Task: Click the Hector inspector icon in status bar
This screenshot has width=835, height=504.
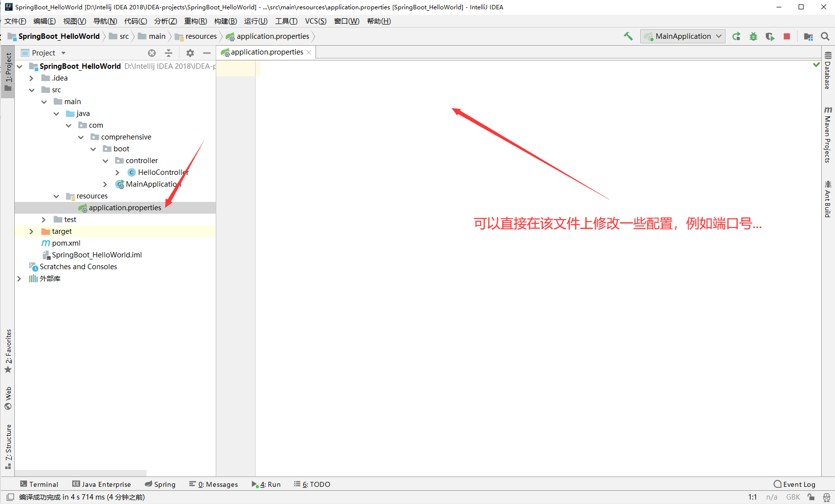Action: (827, 497)
